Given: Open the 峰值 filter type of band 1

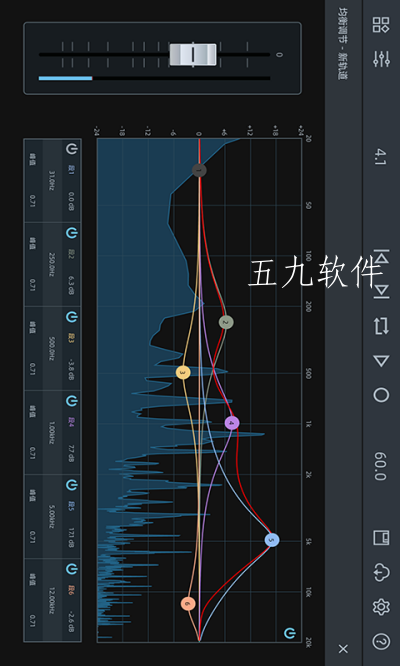Looking at the screenshot, I should point(33,159).
